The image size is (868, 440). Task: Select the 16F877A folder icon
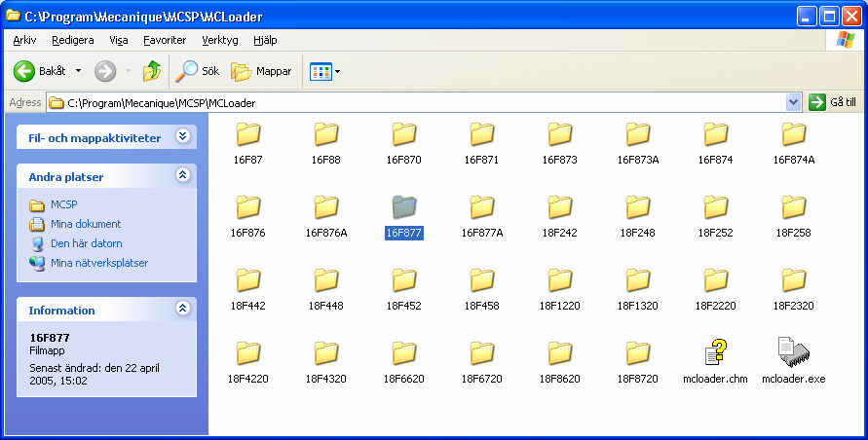tap(481, 207)
